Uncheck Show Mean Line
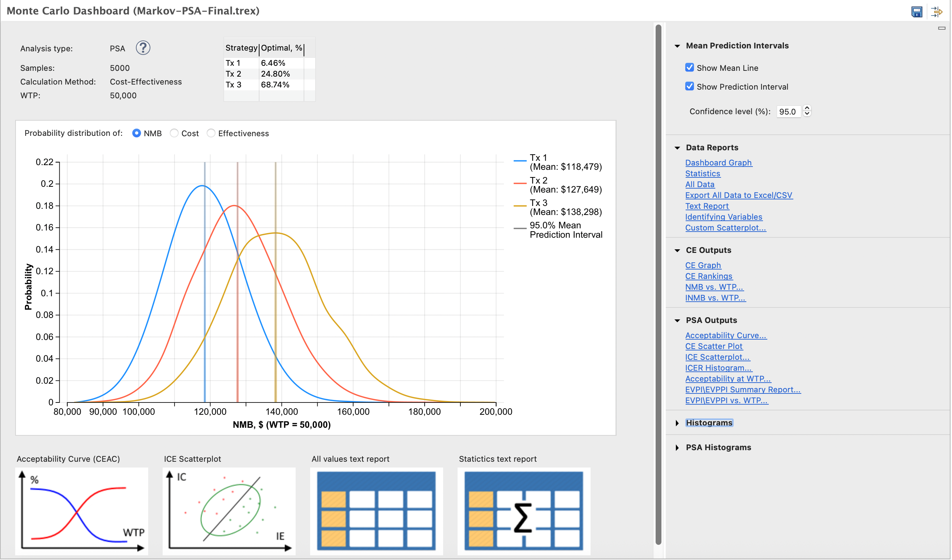The width and height of the screenshot is (952, 560). (690, 68)
